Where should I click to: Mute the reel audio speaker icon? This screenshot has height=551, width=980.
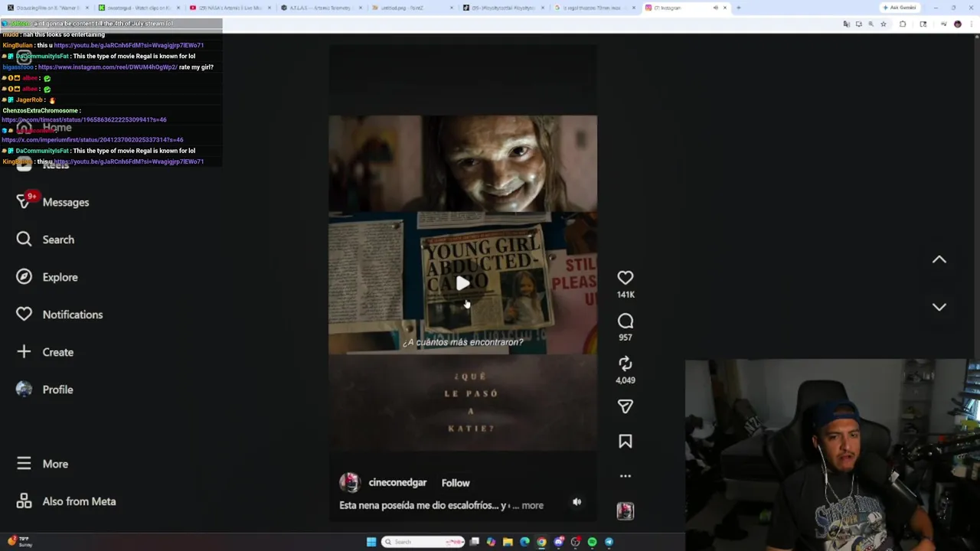(577, 502)
